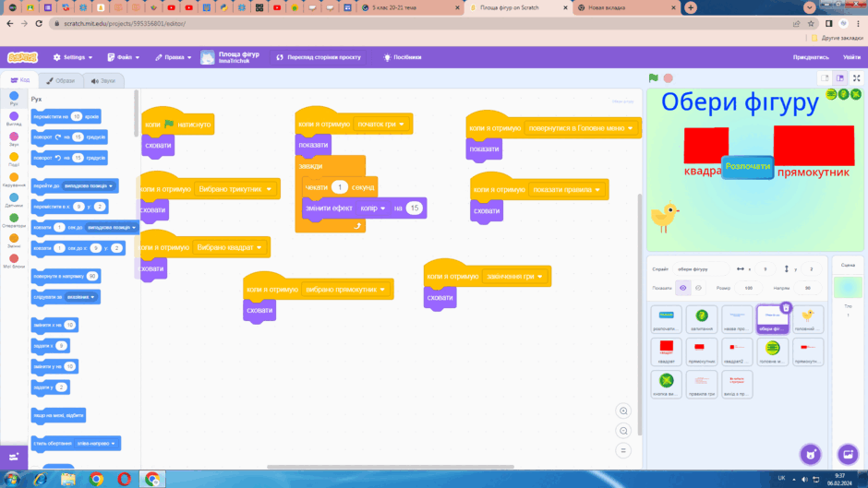Open the choose a sprite button
Image resolution: width=868 pixels, height=488 pixels.
[x=811, y=454]
